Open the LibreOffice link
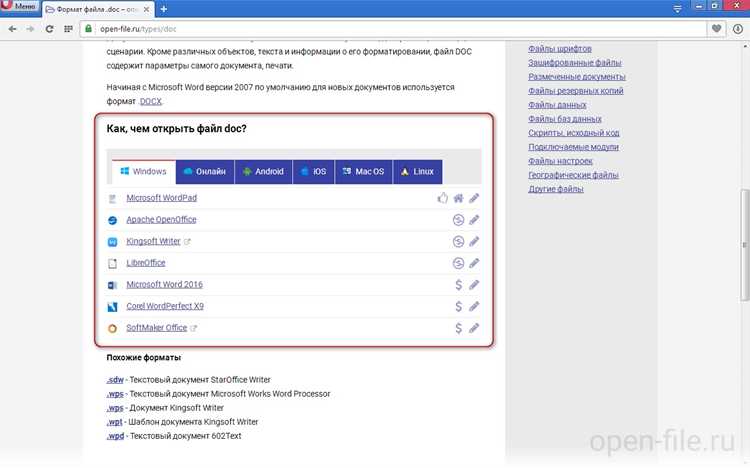Viewport: 750px width, 468px height. (146, 263)
